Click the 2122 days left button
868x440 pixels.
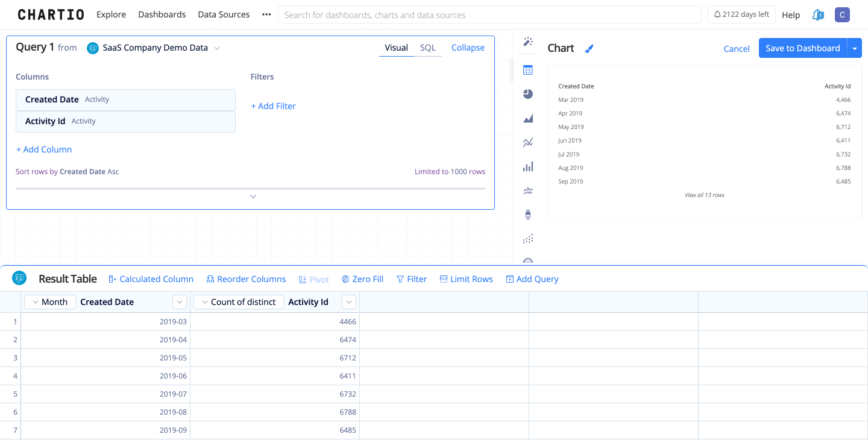(x=741, y=14)
